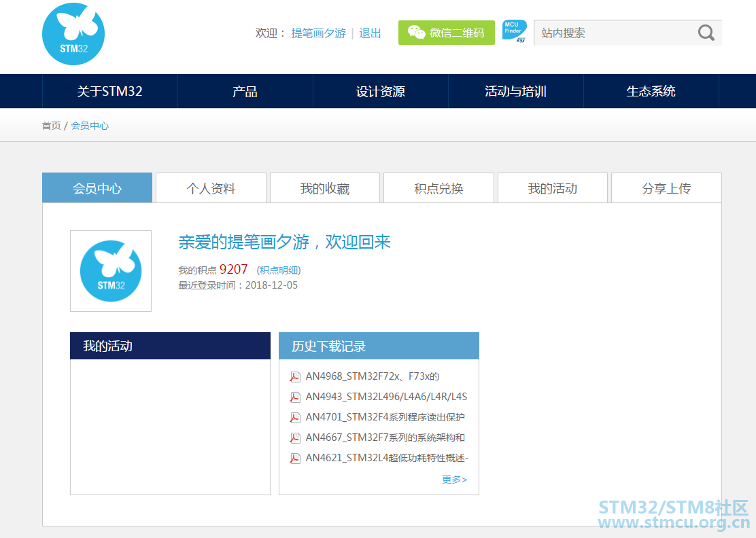The image size is (756, 538).
Task: Switch to 我的收藏 tab
Action: click(x=325, y=188)
